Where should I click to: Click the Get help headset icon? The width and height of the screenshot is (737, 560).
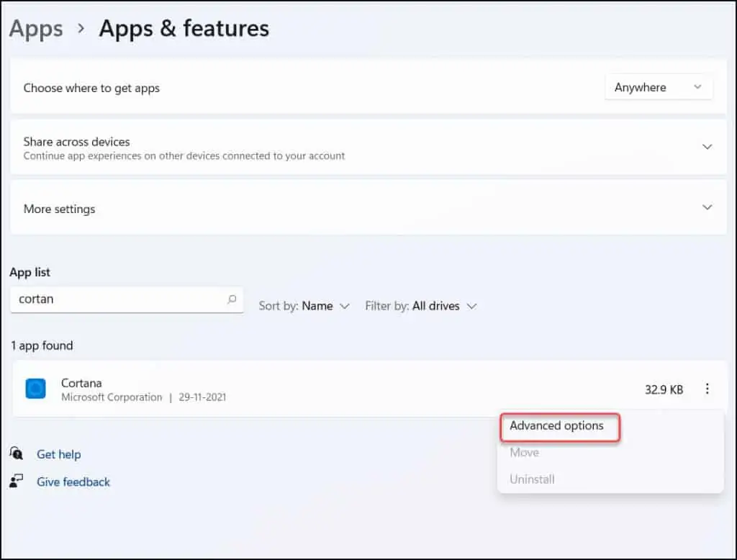point(16,453)
